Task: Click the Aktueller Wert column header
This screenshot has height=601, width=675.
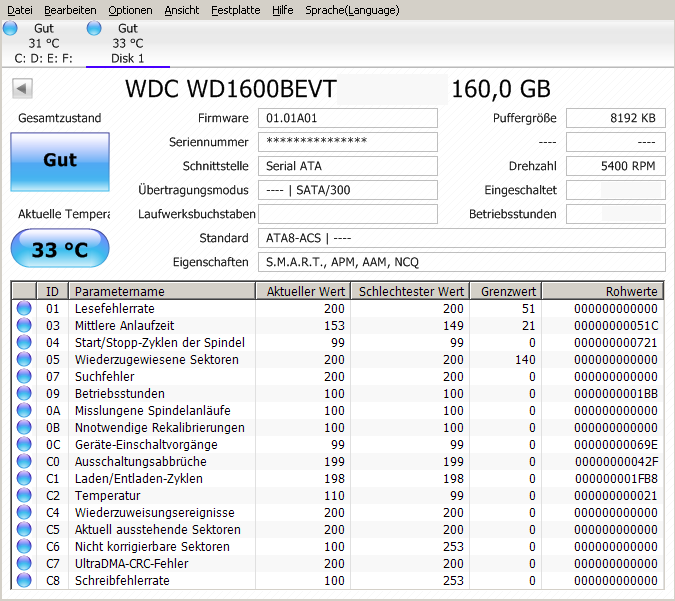Action: click(303, 291)
